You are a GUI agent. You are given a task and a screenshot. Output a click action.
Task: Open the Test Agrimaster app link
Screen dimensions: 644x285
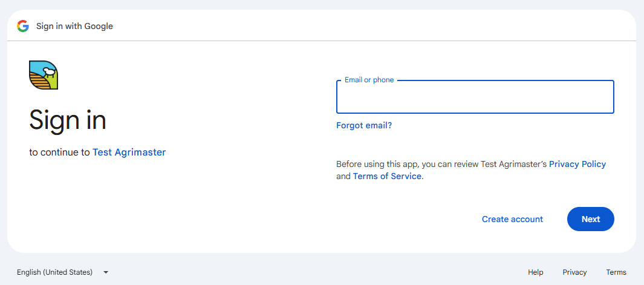(129, 152)
